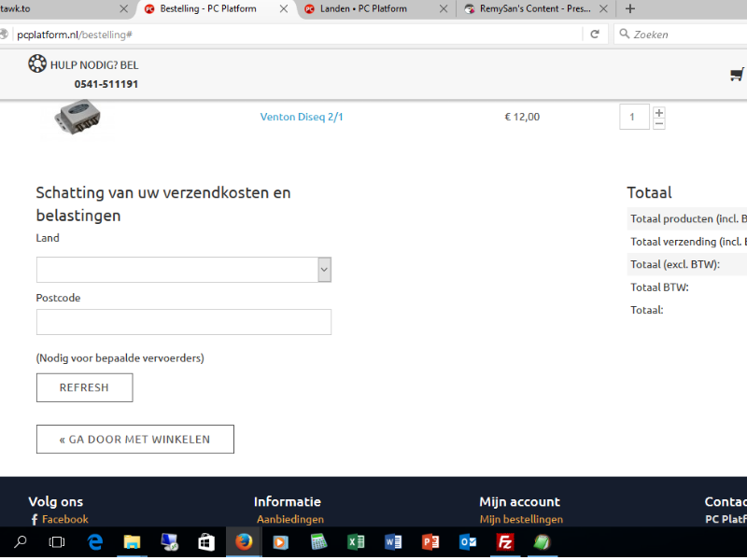Click the Venton Diseq product thumbnail
Image resolution: width=747 pixels, height=560 pixels.
pyautogui.click(x=78, y=117)
